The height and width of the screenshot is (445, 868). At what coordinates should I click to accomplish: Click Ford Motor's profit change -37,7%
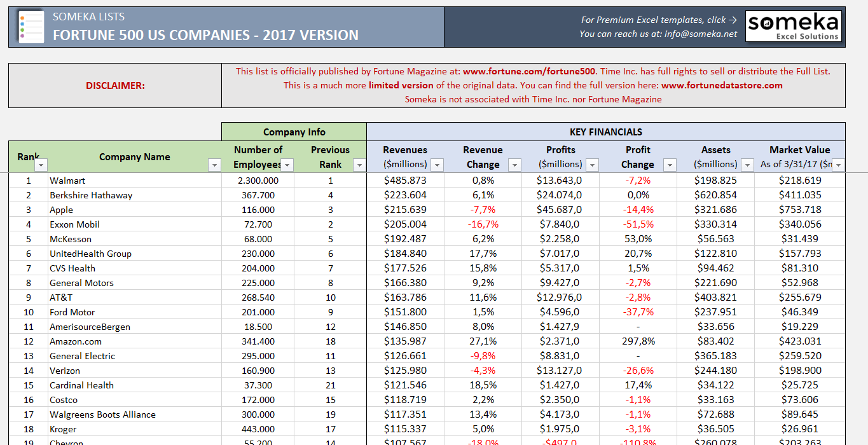[x=638, y=312]
